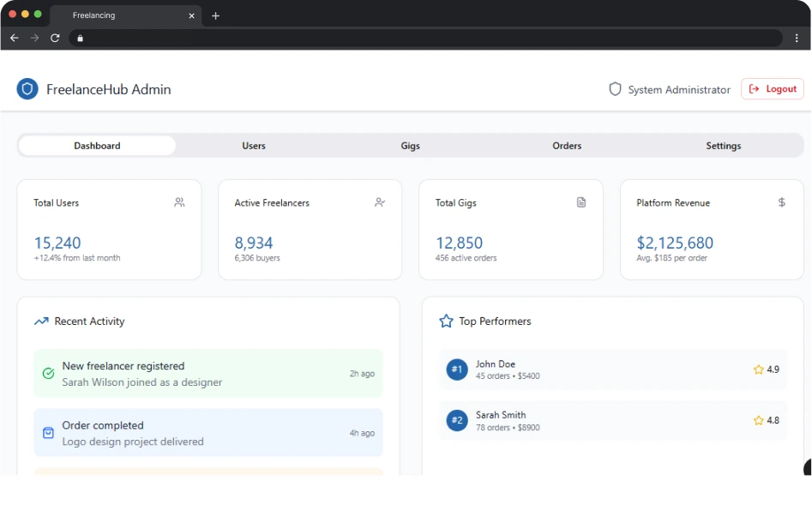Click the document icon in Total Gigs card

581,202
